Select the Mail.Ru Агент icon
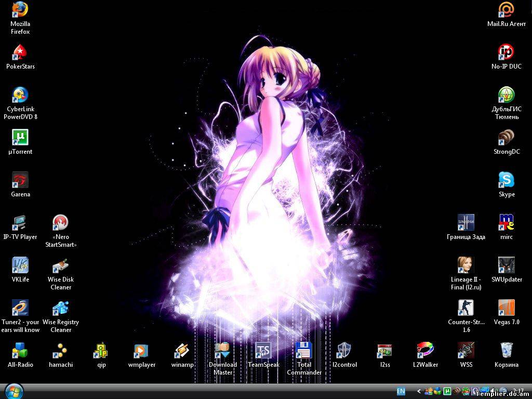Screen dimensions: 532x399 click(x=507, y=9)
